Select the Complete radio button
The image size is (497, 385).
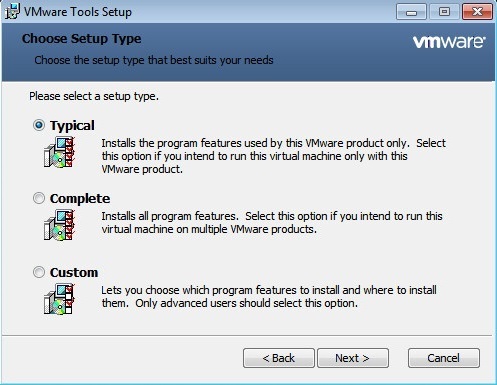pyautogui.click(x=39, y=198)
